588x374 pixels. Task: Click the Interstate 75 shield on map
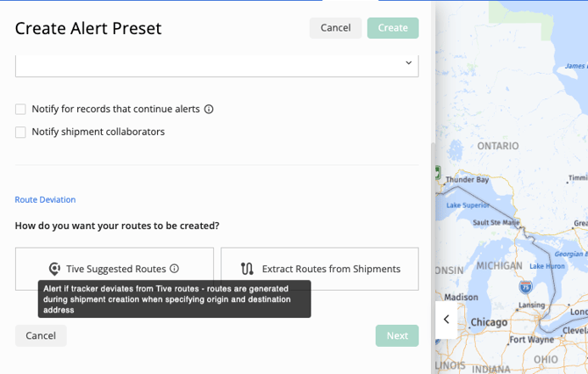click(526, 287)
